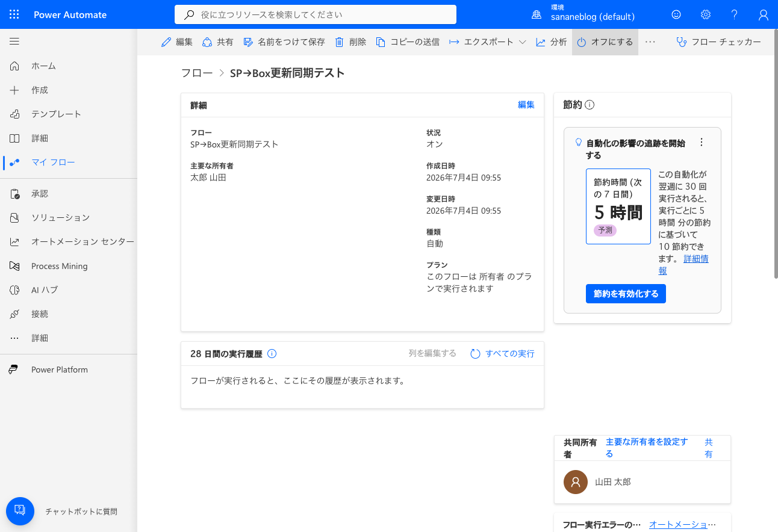Select the 節約時間 5 時間 prediction box
The width and height of the screenshot is (778, 532).
pyautogui.click(x=618, y=206)
